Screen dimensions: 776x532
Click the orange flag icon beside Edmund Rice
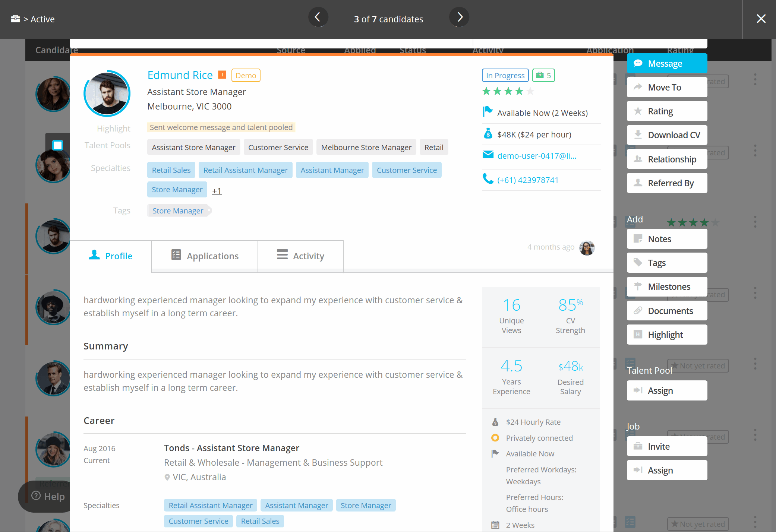click(222, 75)
